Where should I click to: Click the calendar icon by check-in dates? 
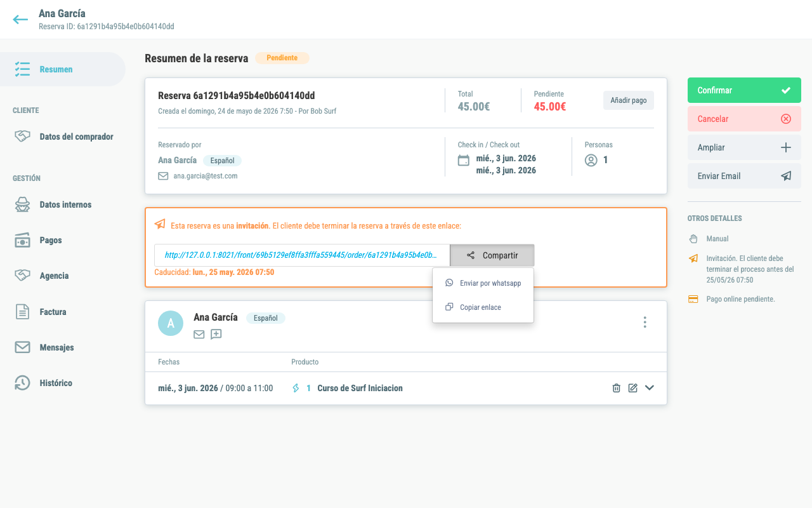[464, 161]
